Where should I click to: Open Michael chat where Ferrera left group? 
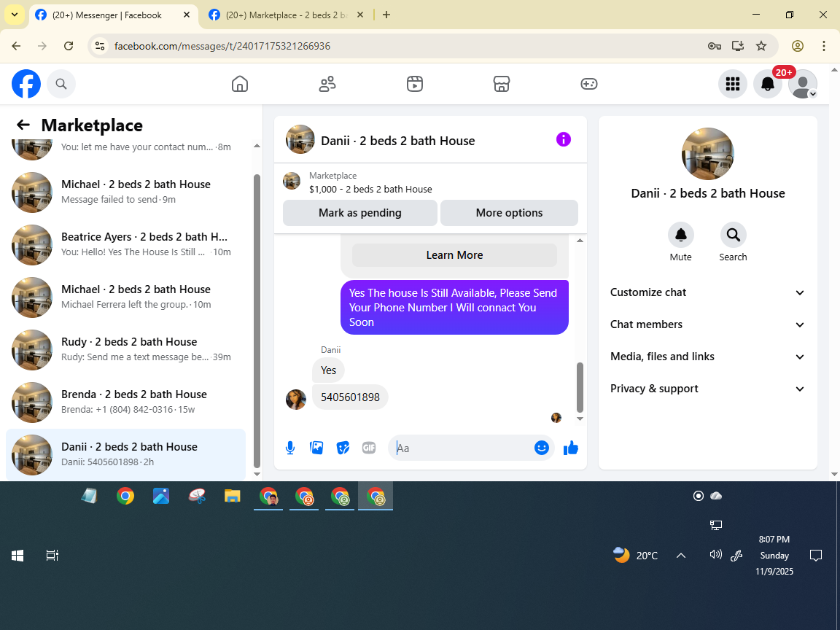126,297
